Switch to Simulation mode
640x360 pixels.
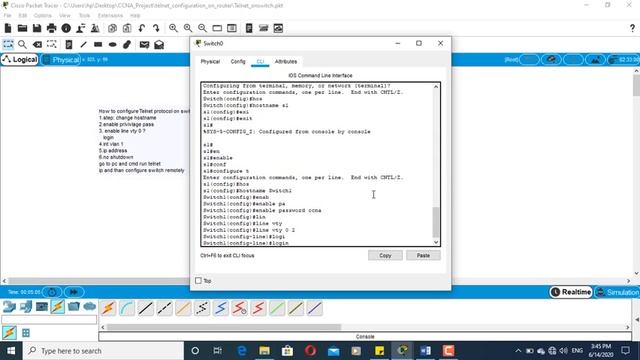pyautogui.click(x=617, y=292)
